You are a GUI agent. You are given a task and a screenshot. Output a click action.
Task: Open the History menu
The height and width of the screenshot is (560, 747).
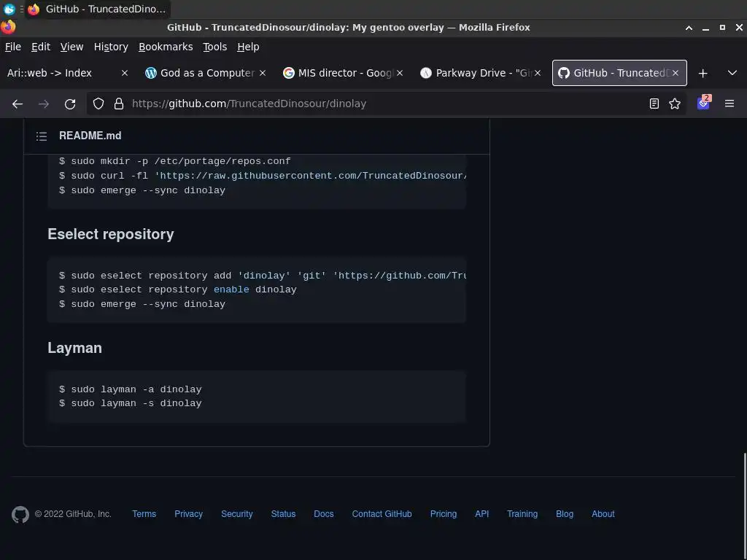click(x=111, y=47)
